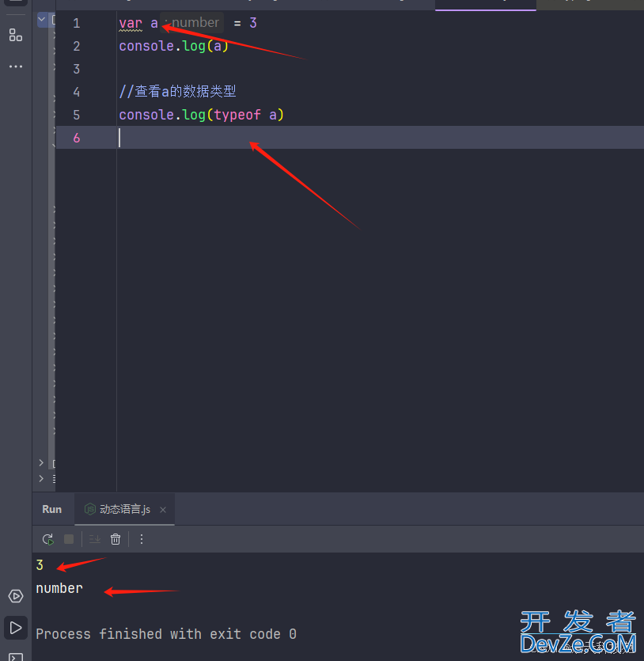Place cursor on empty line 6

pos(350,138)
